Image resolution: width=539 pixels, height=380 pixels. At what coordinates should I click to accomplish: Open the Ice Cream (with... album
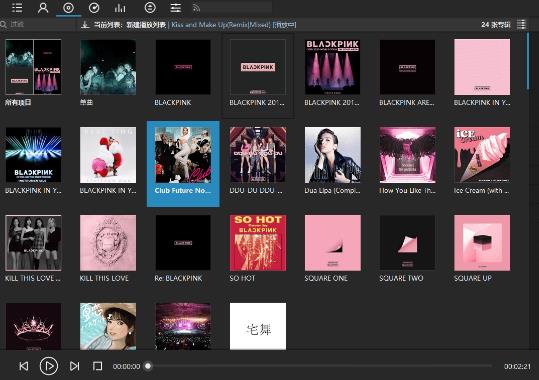[482, 155]
